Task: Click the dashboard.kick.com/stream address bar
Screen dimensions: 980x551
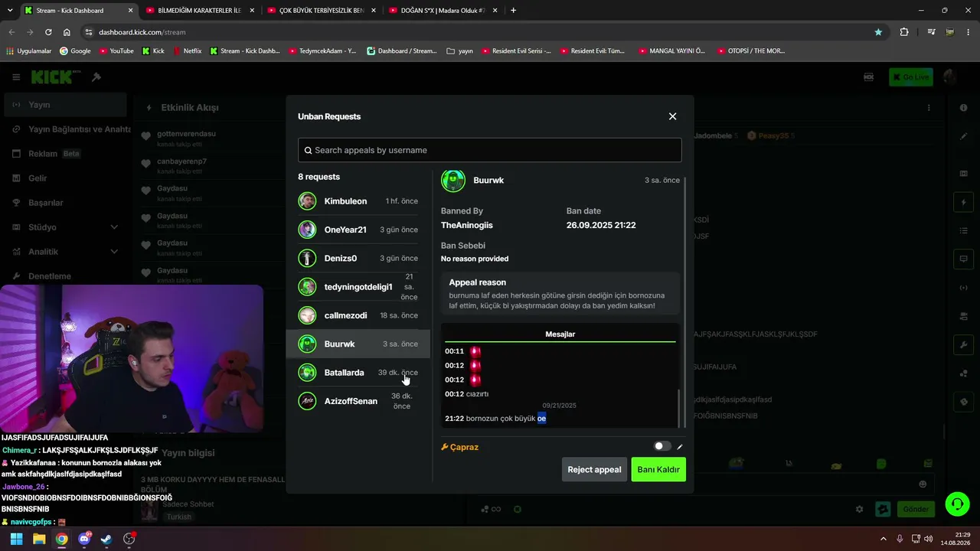Action: [482, 32]
